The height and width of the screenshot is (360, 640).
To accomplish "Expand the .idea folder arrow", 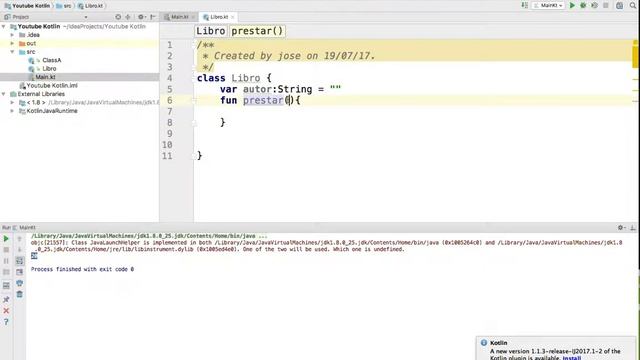I will pos(12,35).
